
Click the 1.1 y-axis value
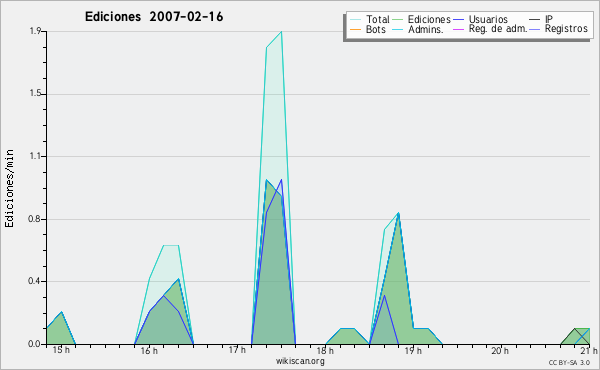pos(35,156)
